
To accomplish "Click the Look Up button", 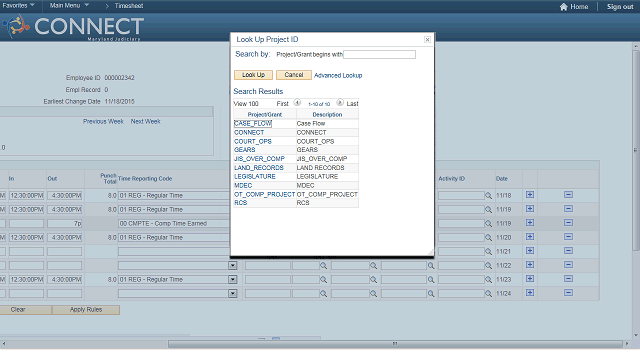I will pyautogui.click(x=253, y=75).
